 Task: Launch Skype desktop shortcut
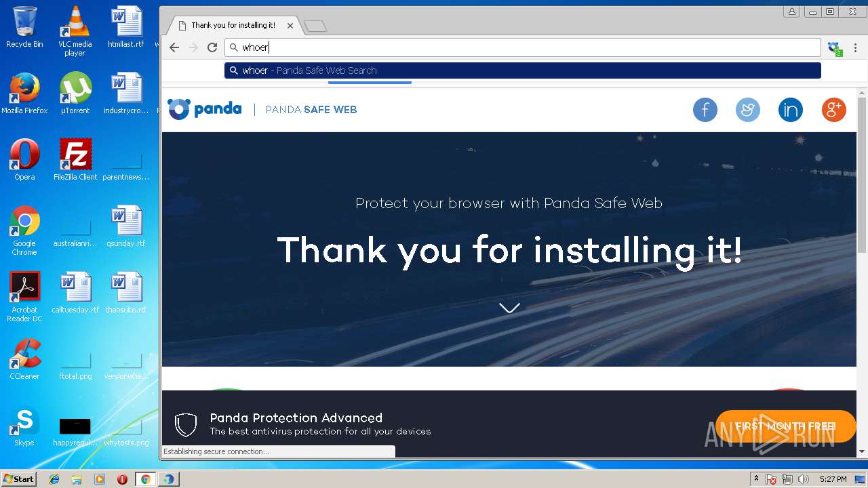24,426
